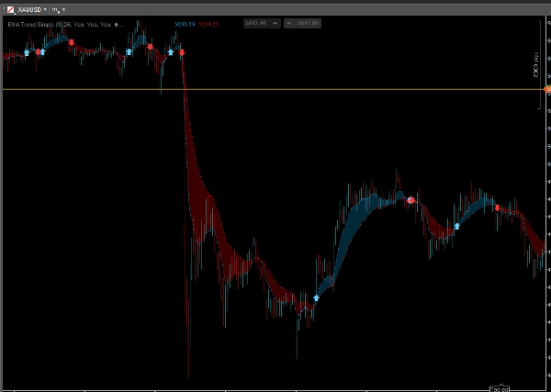This screenshot has width=551, height=392.
Task: Click the rightmost blue buy arrow
Action: [x=456, y=226]
